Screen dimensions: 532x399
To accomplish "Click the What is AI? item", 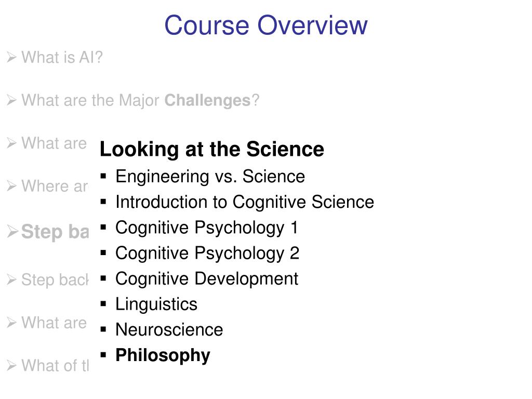I will point(62,57).
